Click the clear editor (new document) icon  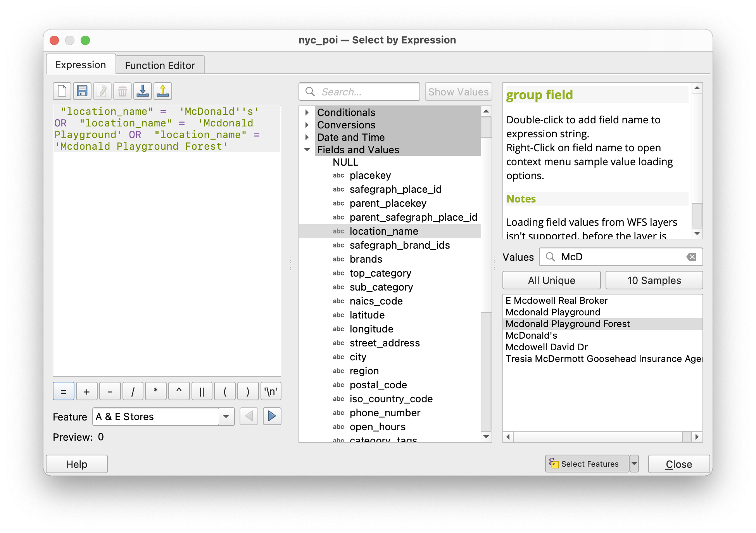[62, 92]
